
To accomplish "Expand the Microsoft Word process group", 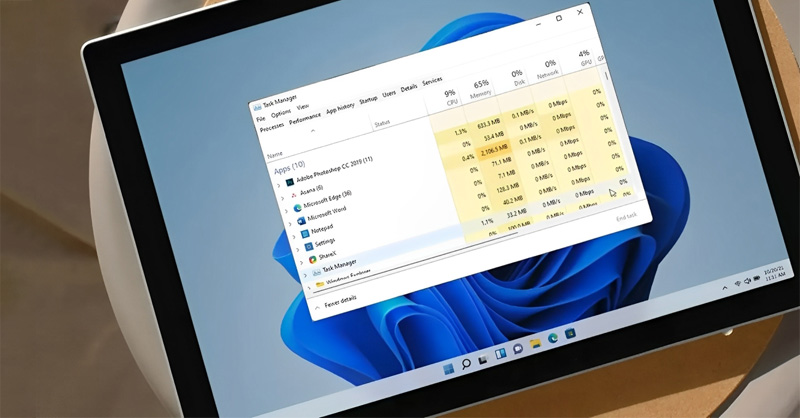I will click(x=290, y=224).
